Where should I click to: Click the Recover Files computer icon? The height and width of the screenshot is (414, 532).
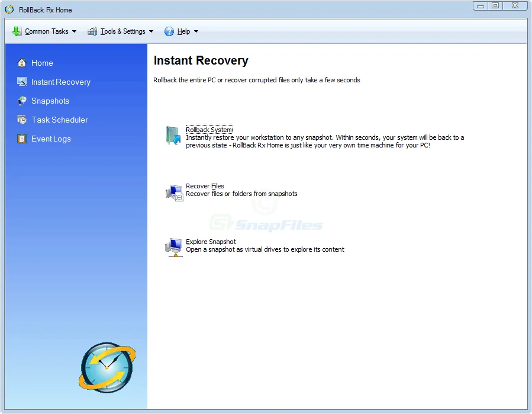click(175, 192)
